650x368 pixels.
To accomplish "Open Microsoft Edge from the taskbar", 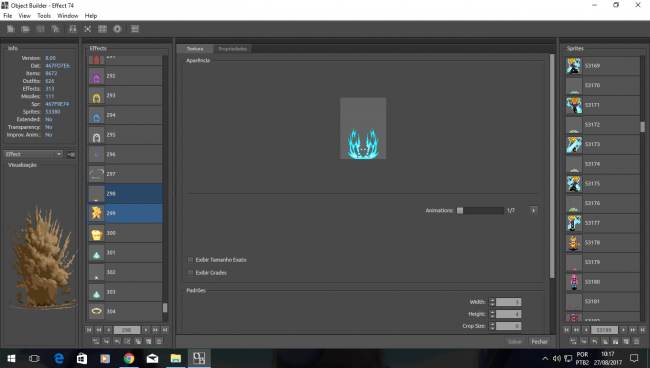I will tap(59, 358).
